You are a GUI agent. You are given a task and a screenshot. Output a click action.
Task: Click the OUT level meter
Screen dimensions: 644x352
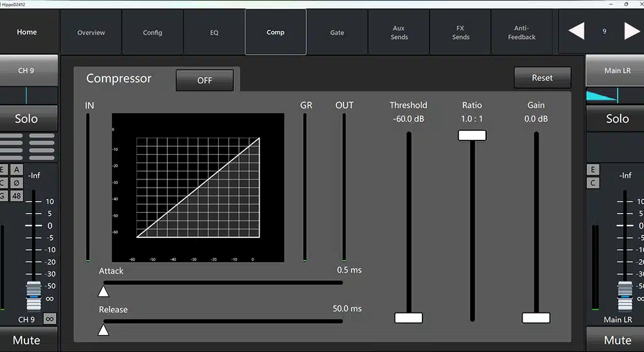[x=344, y=188]
